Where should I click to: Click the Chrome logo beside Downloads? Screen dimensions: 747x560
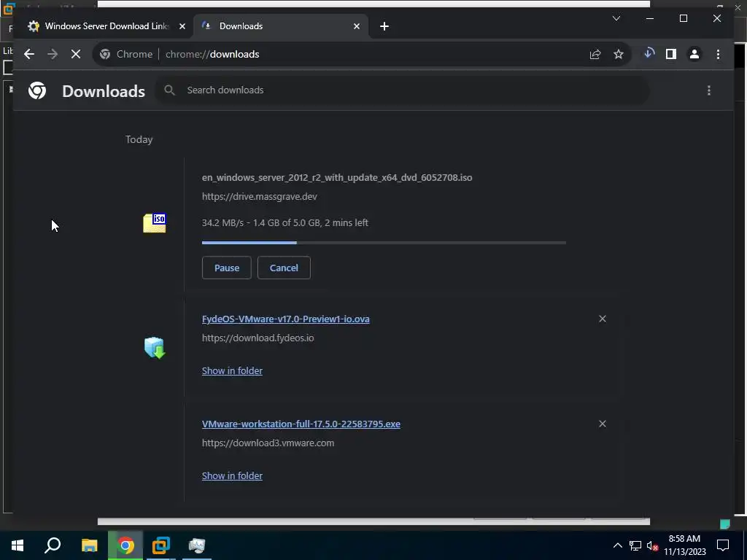[37, 90]
